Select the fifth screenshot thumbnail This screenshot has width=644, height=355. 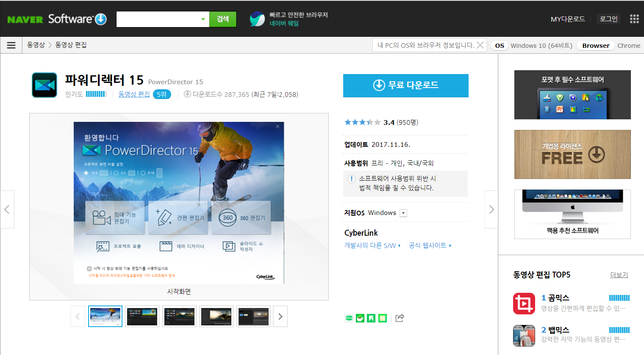click(x=253, y=316)
